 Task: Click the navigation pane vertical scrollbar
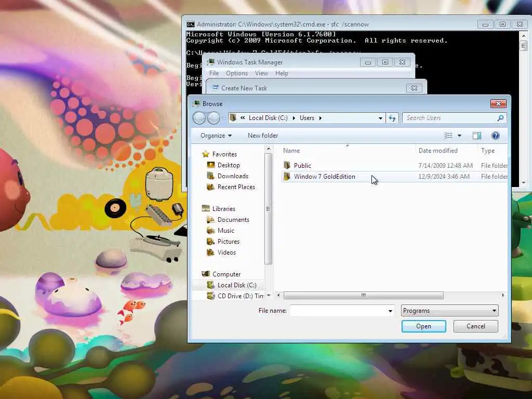pos(269,209)
